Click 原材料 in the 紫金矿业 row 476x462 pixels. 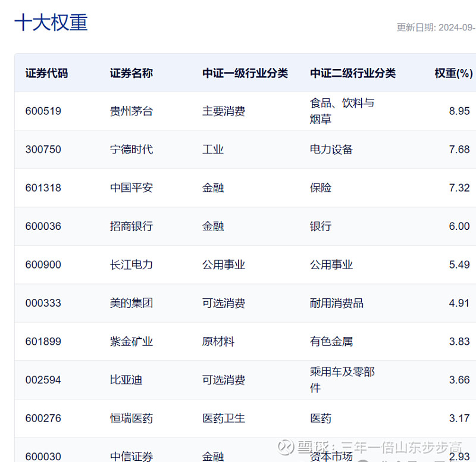click(x=218, y=342)
